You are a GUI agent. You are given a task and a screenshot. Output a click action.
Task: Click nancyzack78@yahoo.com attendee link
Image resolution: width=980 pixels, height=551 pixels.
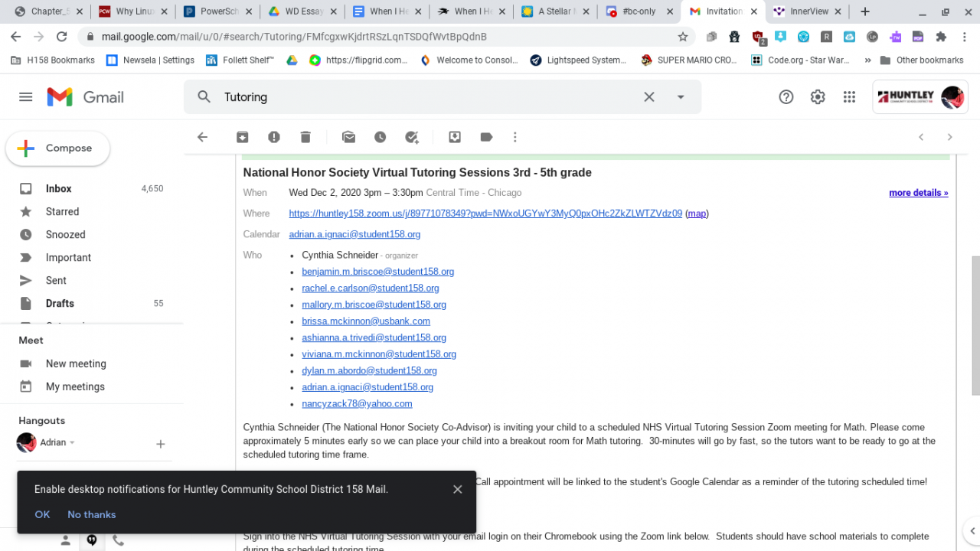[357, 403]
